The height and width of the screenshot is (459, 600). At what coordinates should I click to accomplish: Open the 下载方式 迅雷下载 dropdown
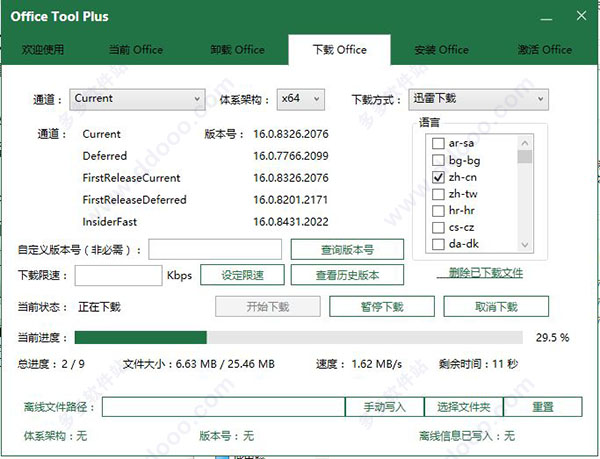478,99
